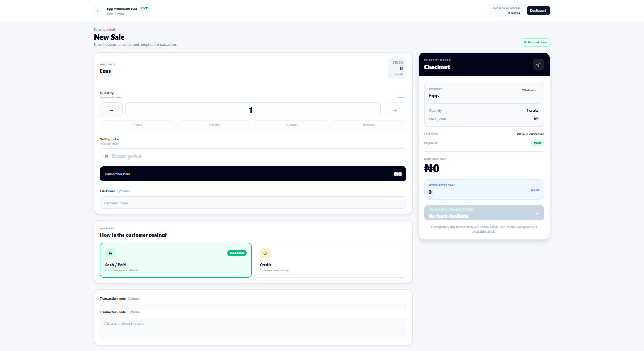Click the SELECTED badge
Screen dimensions: 644x351
point(237,253)
